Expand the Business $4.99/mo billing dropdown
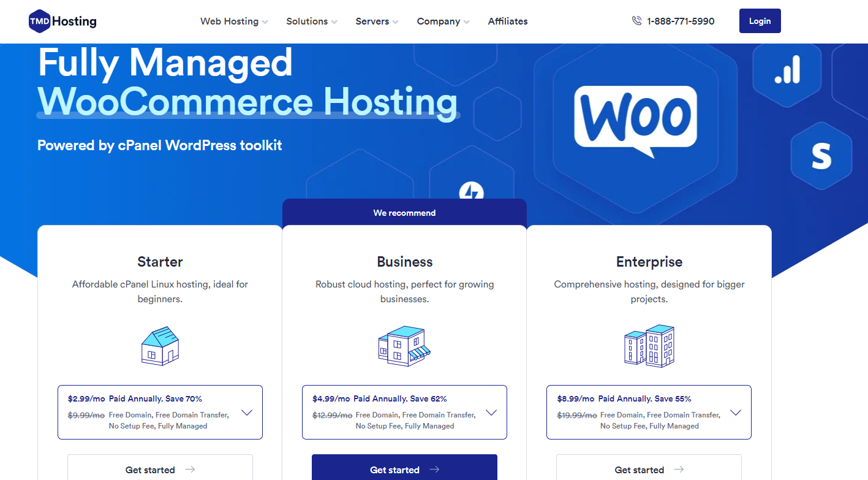868x480 pixels. 404,412
